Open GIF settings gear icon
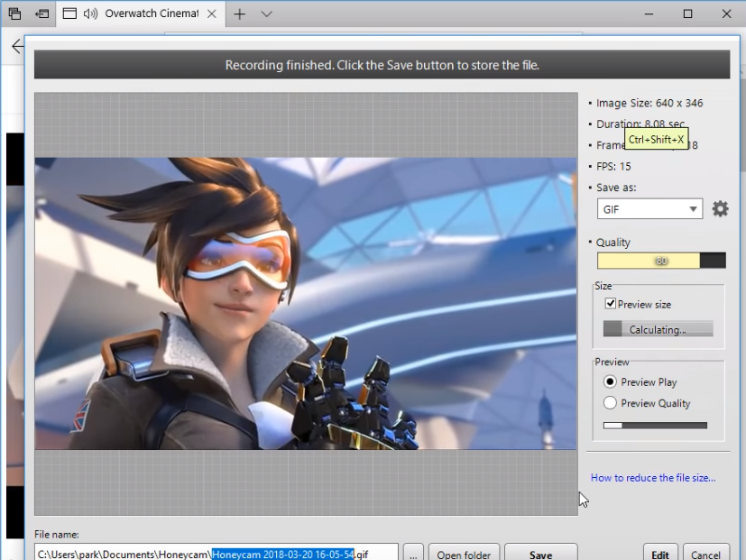The width and height of the screenshot is (746, 560). (x=720, y=209)
